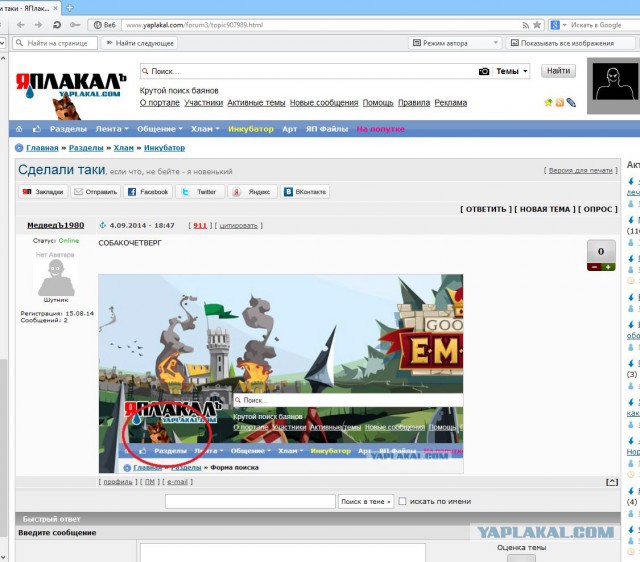Bookmark page with star icon
This screenshot has width=640, height=562.
pos(537,25)
